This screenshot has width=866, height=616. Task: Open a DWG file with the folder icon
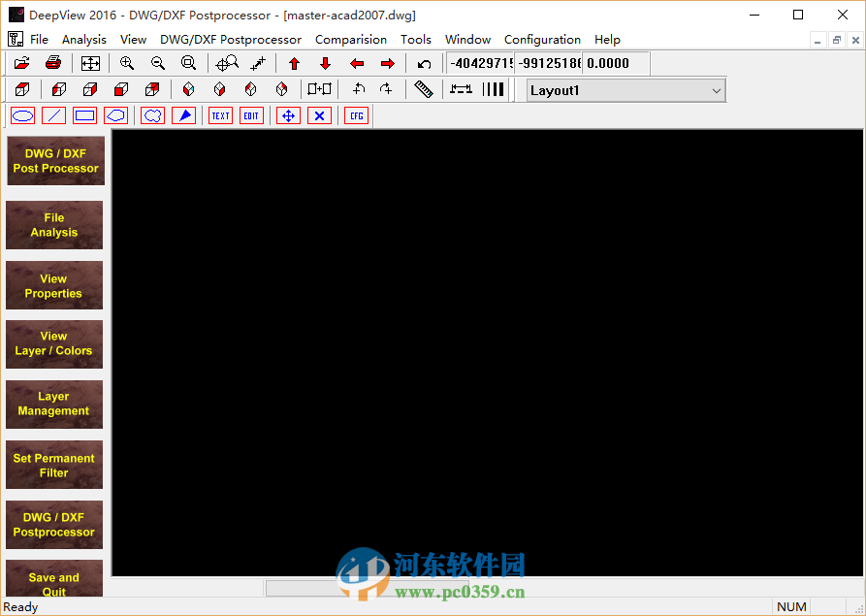tap(22, 63)
